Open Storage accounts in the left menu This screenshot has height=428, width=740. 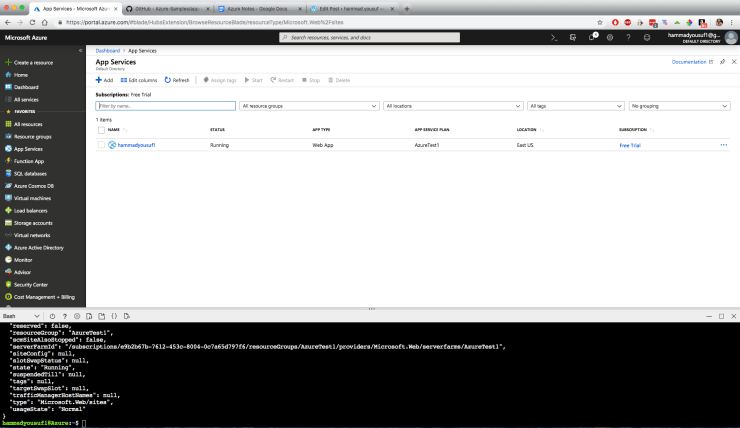point(32,223)
